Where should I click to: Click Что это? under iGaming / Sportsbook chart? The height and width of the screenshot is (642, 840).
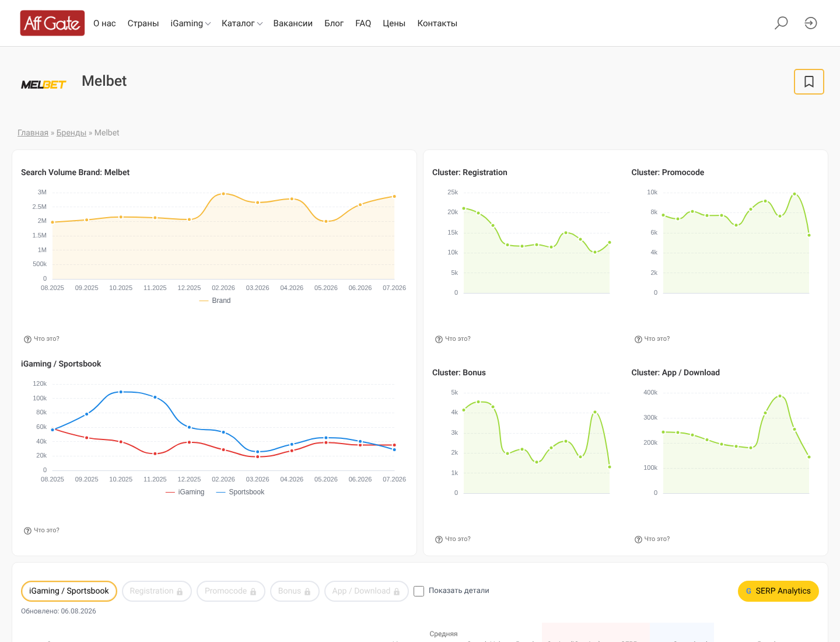pyautogui.click(x=47, y=531)
